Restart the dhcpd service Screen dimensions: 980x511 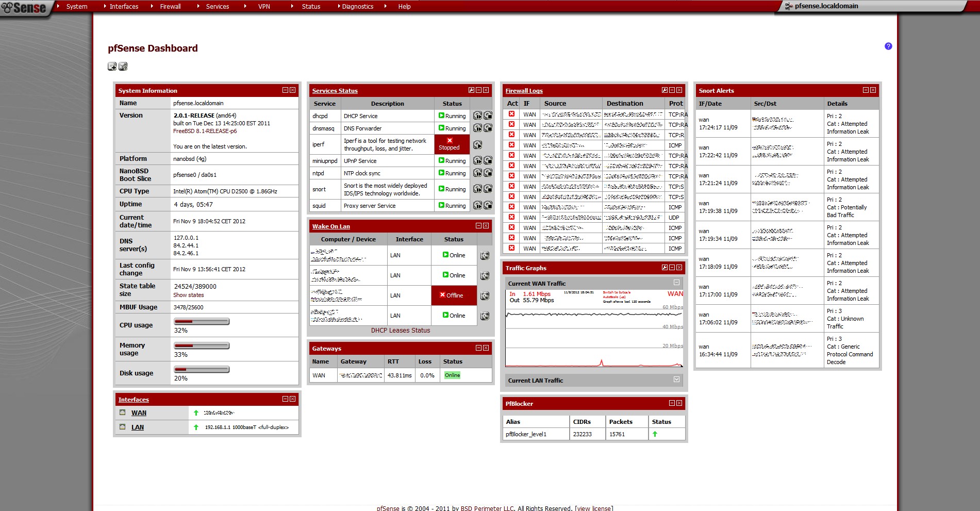(477, 116)
